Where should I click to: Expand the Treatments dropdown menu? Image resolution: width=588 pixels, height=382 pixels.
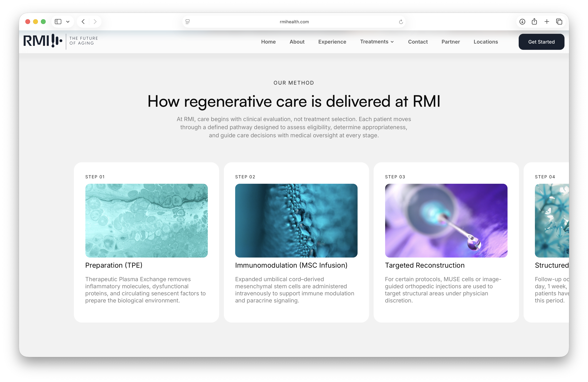click(x=377, y=42)
